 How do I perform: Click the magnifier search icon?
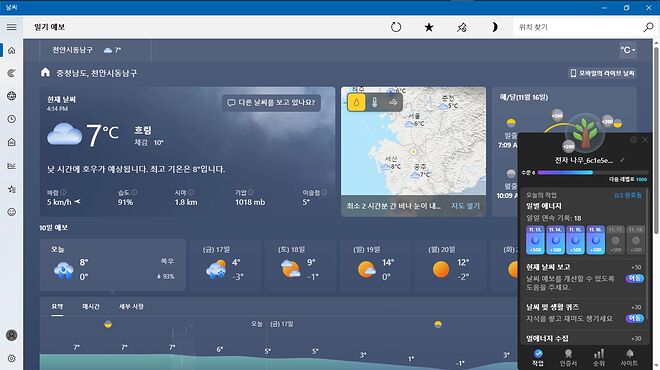coord(648,27)
